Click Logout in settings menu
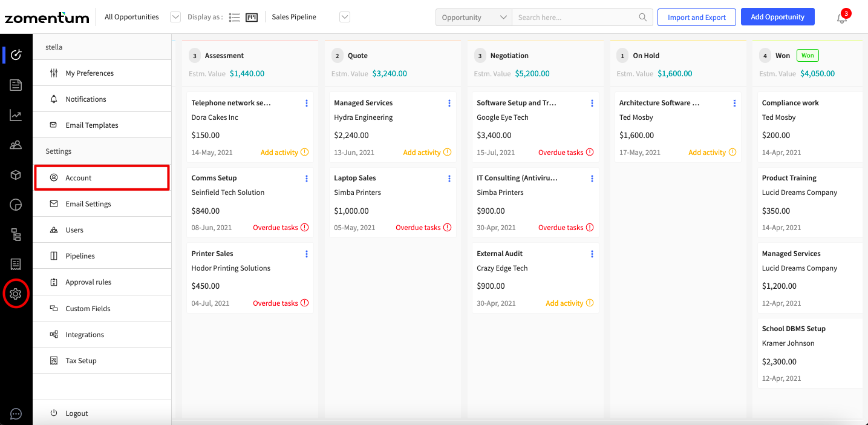This screenshot has height=425, width=868. click(102, 413)
